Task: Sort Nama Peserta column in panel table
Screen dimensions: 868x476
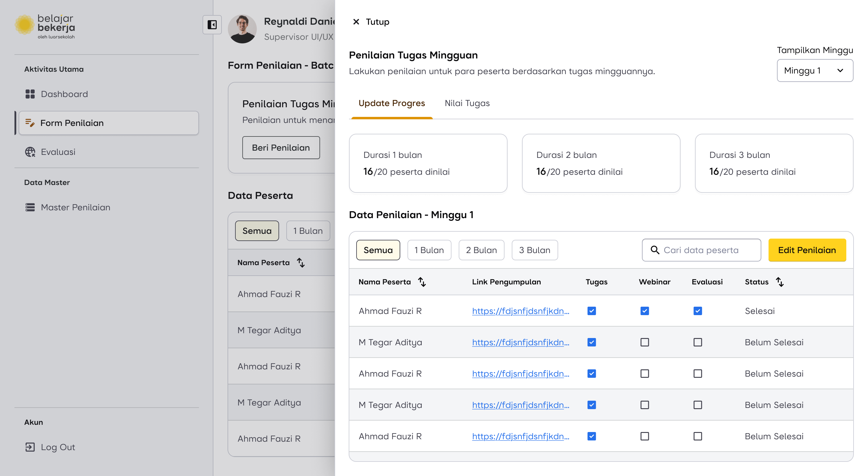Action: pyautogui.click(x=422, y=282)
